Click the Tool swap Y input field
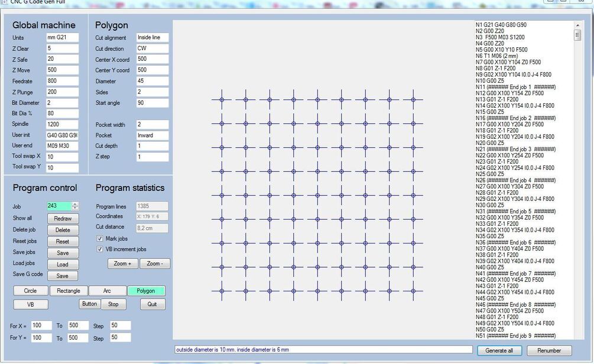 (x=62, y=168)
